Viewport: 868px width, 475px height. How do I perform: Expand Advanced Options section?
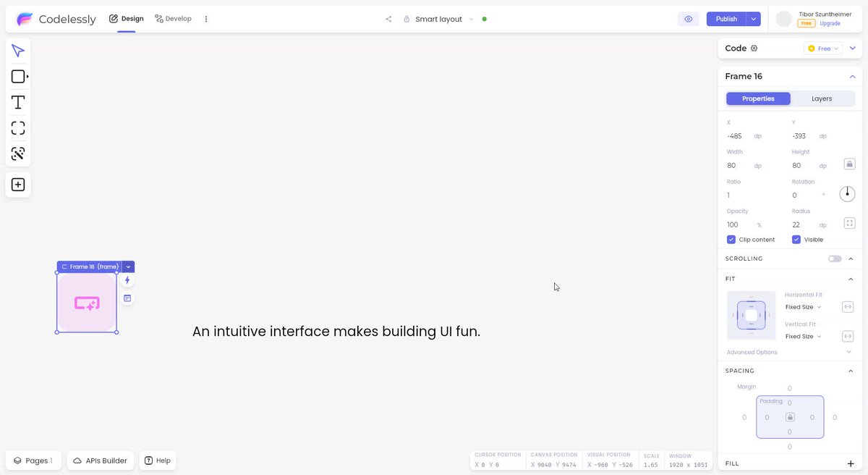click(x=791, y=352)
